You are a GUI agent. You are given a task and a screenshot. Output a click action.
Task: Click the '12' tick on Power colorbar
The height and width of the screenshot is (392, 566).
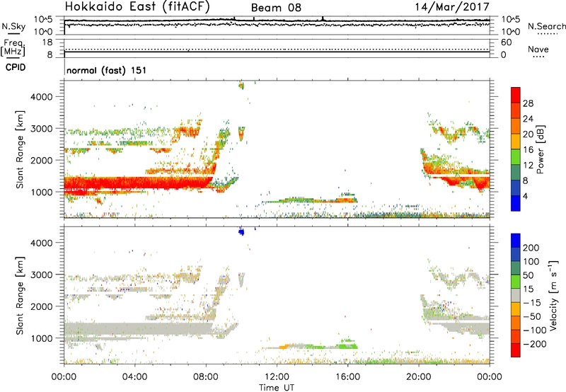tap(528, 166)
